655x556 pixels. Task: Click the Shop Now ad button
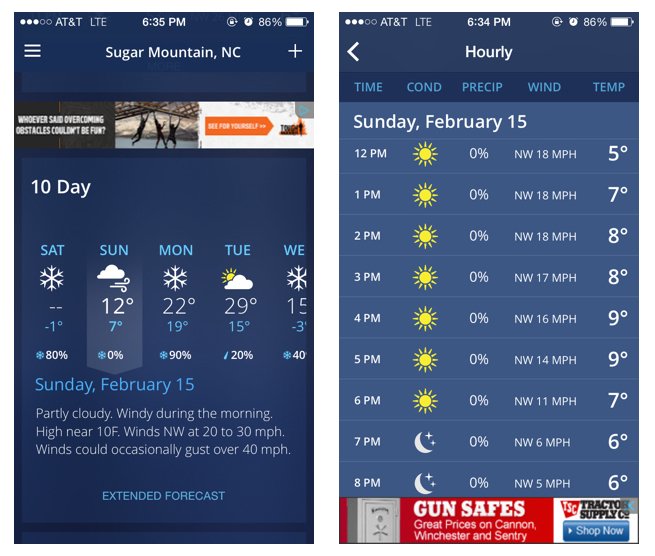click(x=600, y=530)
